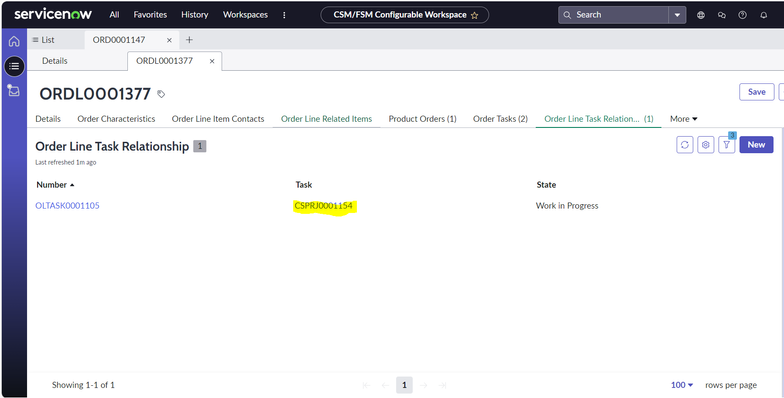Viewport: 784px width, 398px height.
Task: Open the Order Line Item Contacts tab
Action: pos(218,118)
